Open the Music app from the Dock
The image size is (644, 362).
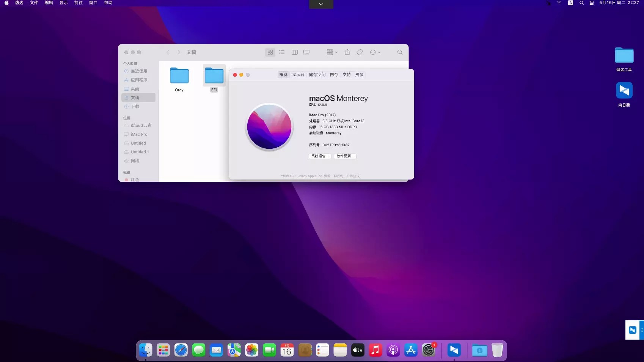click(375, 350)
